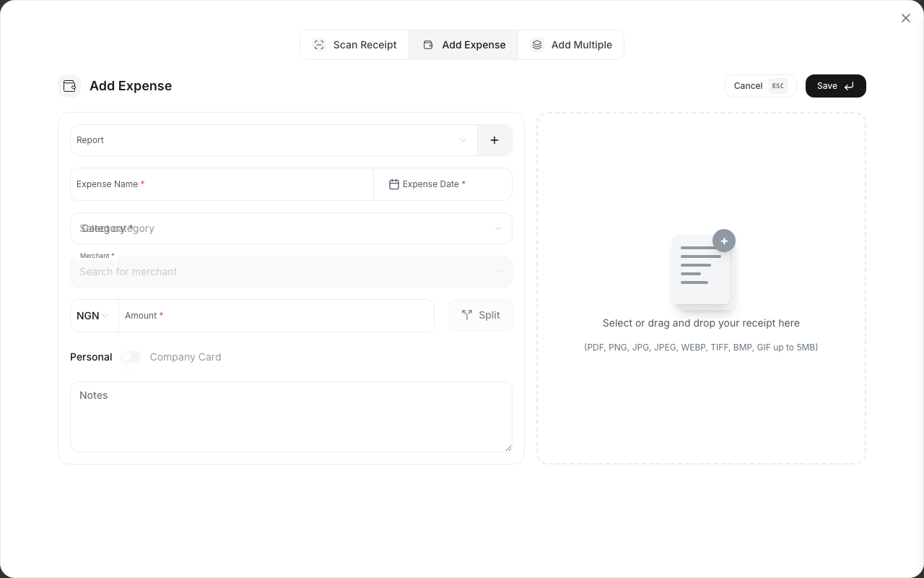This screenshot has width=924, height=578.
Task: Click the receipt icon beside Add Expense heading
Action: (x=69, y=85)
